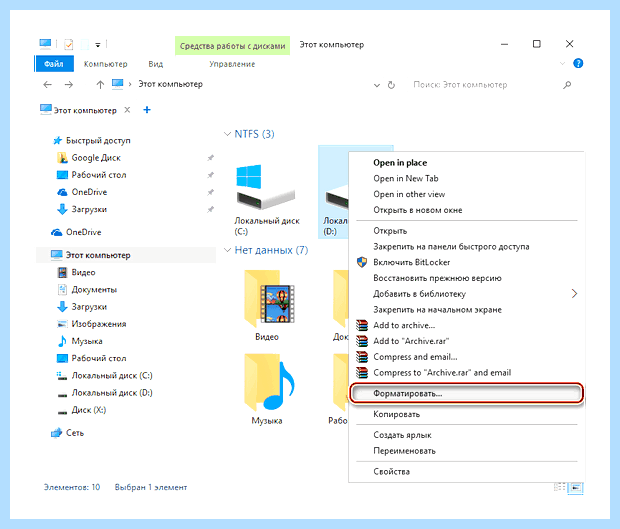Click the forward navigation arrow

[69, 85]
